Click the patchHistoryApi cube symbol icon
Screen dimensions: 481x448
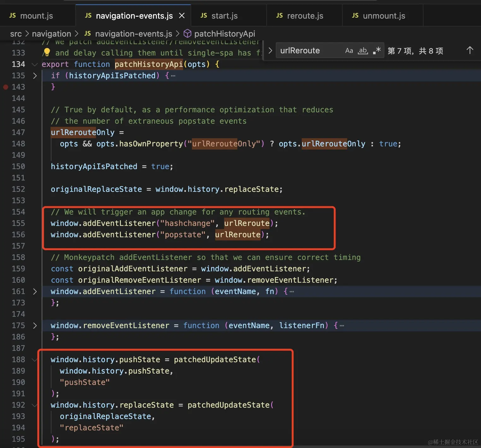(187, 33)
